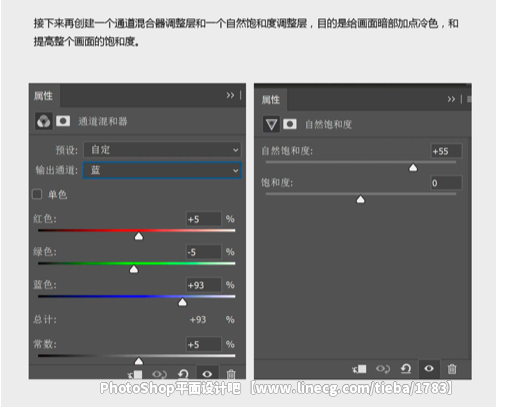
Task: Reset Channel Mixer to adjustment defaults
Action: click(x=183, y=374)
